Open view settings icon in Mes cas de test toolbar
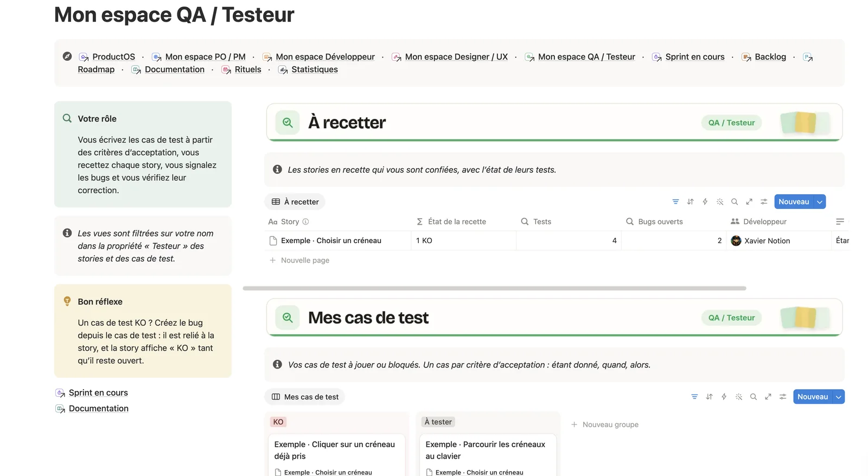868x476 pixels. [x=783, y=397]
